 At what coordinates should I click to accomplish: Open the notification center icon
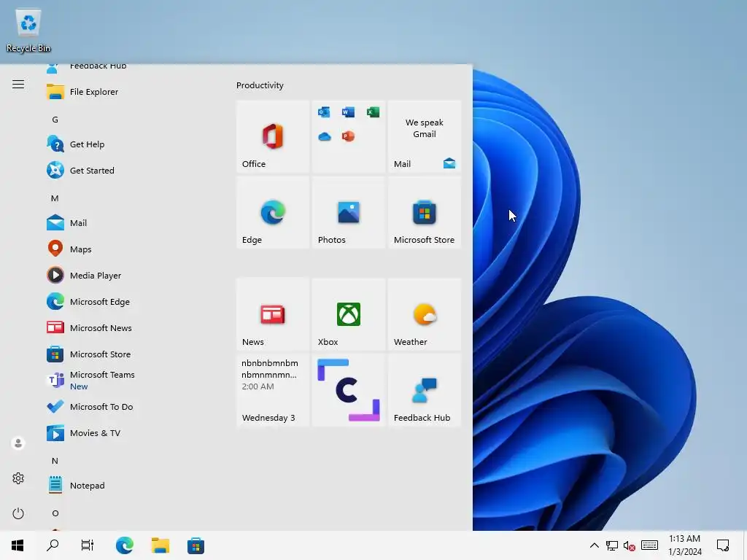(723, 545)
